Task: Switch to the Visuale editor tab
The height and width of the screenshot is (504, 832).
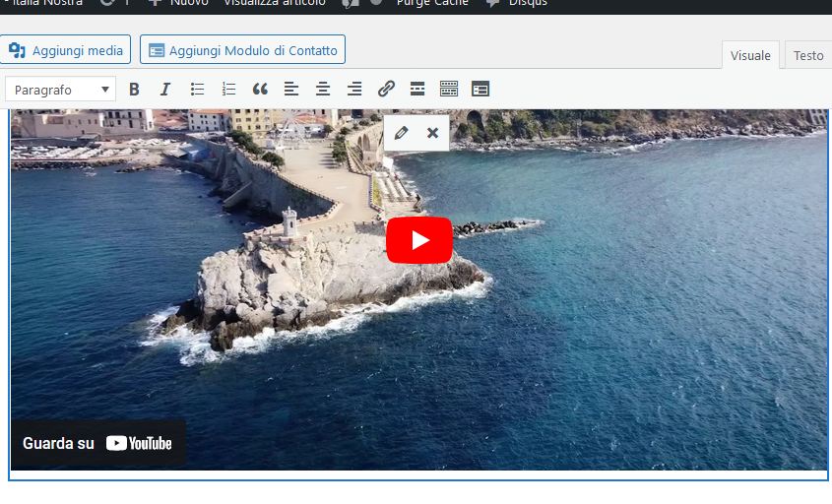Action: coord(750,55)
